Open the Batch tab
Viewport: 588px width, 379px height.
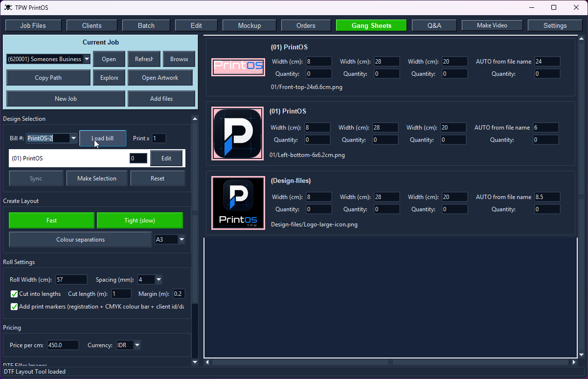coord(146,25)
